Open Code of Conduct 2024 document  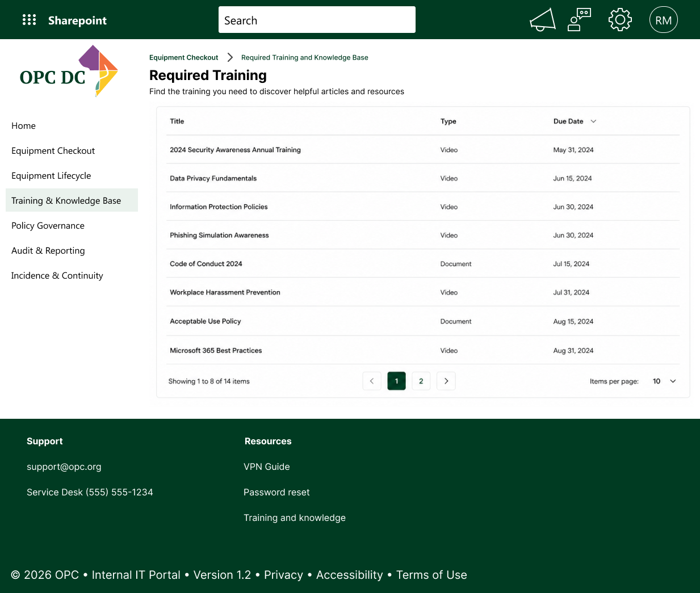(206, 264)
